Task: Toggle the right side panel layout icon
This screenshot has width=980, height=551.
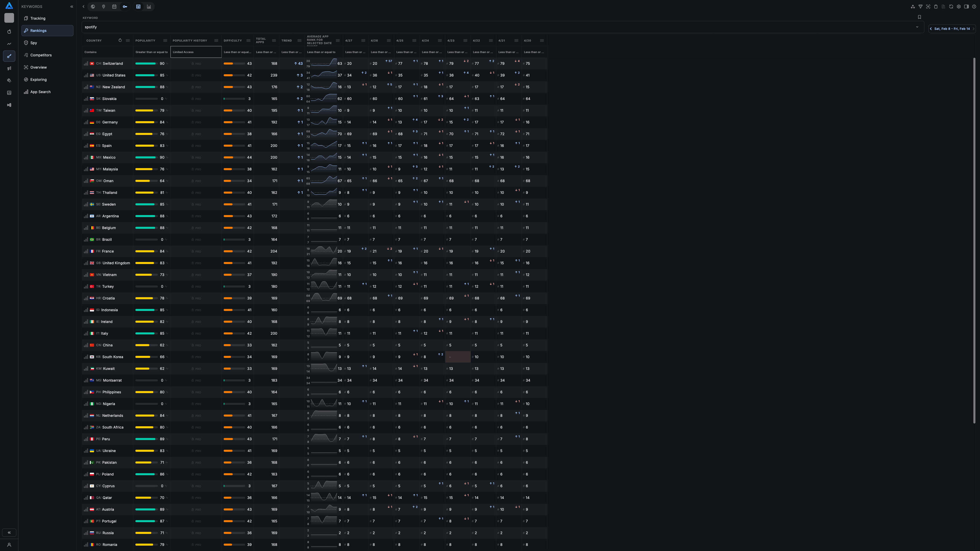Action: 966,6
